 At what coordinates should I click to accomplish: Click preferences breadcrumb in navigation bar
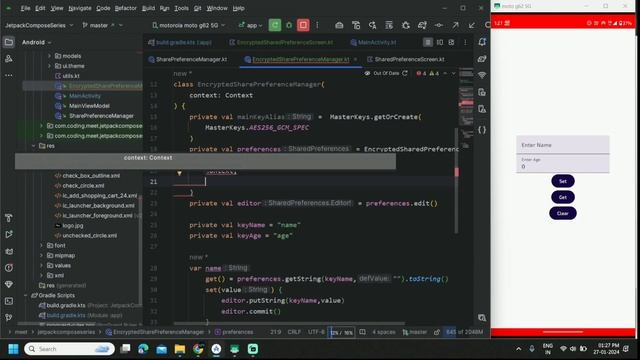(234, 332)
